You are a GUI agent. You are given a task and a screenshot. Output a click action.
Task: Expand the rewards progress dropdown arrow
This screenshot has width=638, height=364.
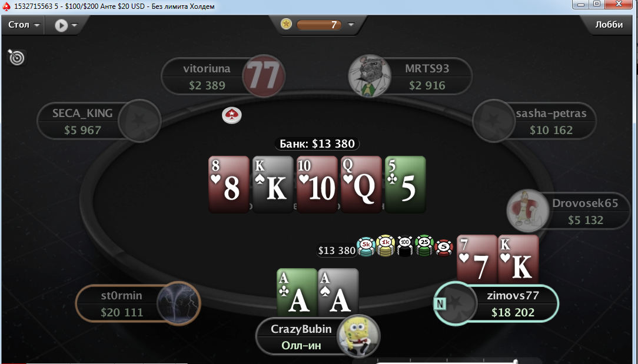(351, 25)
